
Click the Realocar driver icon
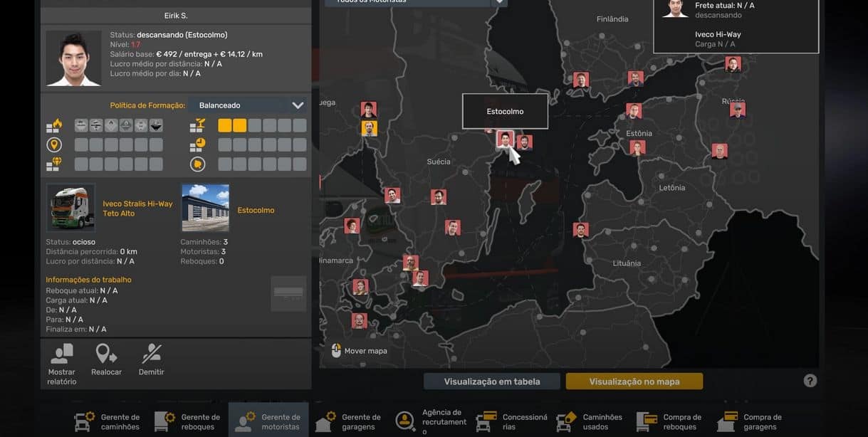tap(106, 354)
